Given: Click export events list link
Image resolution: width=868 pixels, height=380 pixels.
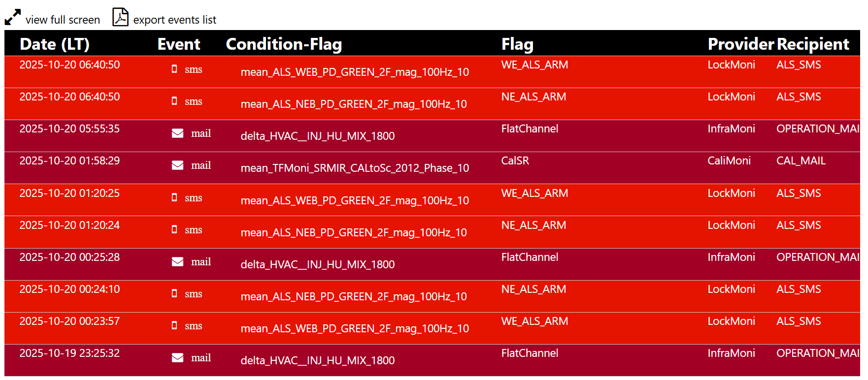Looking at the screenshot, I should (174, 20).
